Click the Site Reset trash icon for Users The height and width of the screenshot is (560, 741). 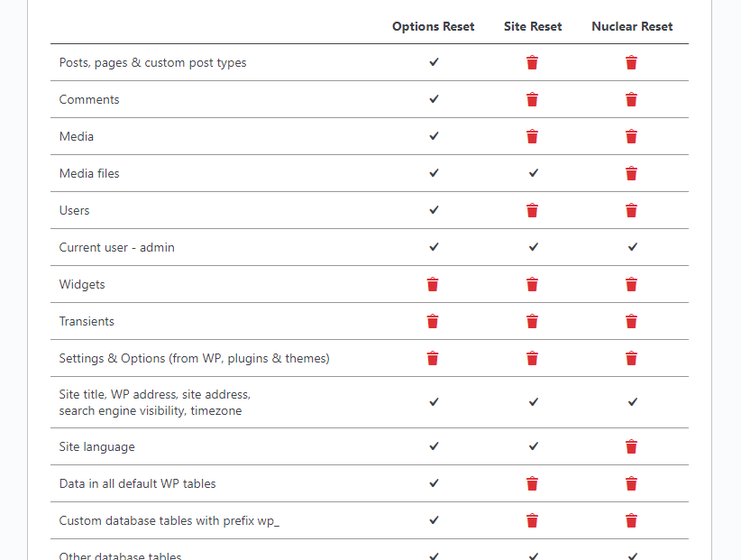533,210
